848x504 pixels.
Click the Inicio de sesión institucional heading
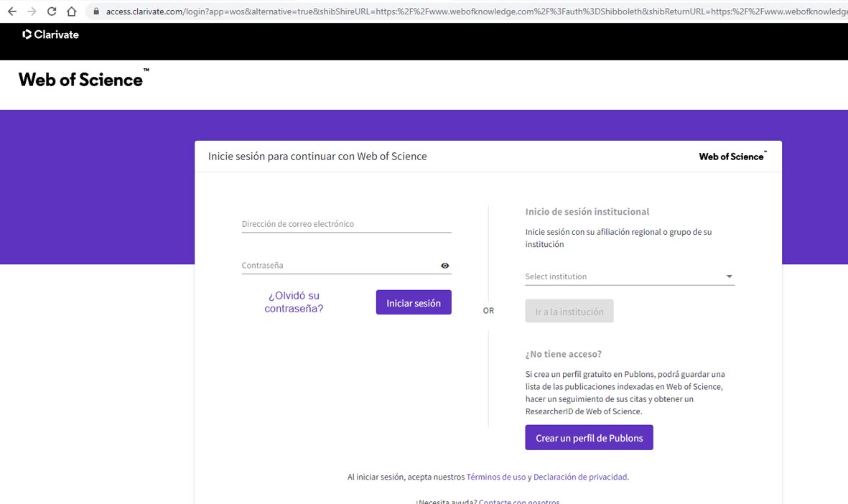[x=587, y=212]
